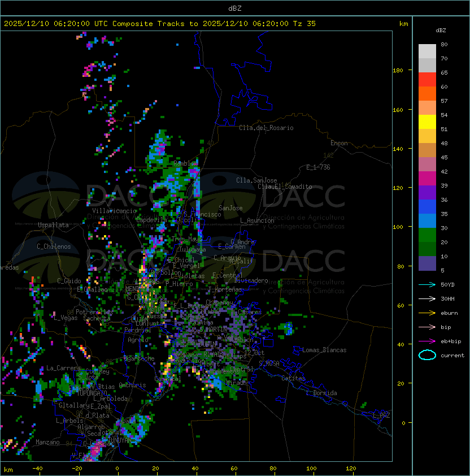
Task: Click the white 30HM arrow symbol
Action: (427, 299)
